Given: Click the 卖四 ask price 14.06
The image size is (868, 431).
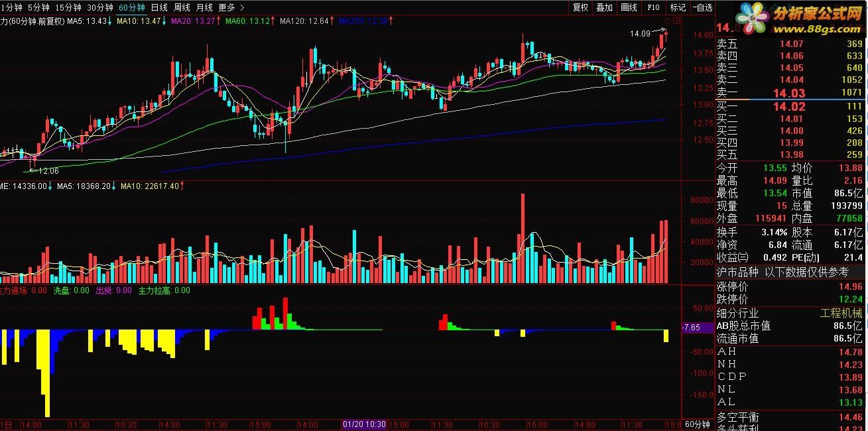Looking at the screenshot, I should pyautogui.click(x=791, y=56).
